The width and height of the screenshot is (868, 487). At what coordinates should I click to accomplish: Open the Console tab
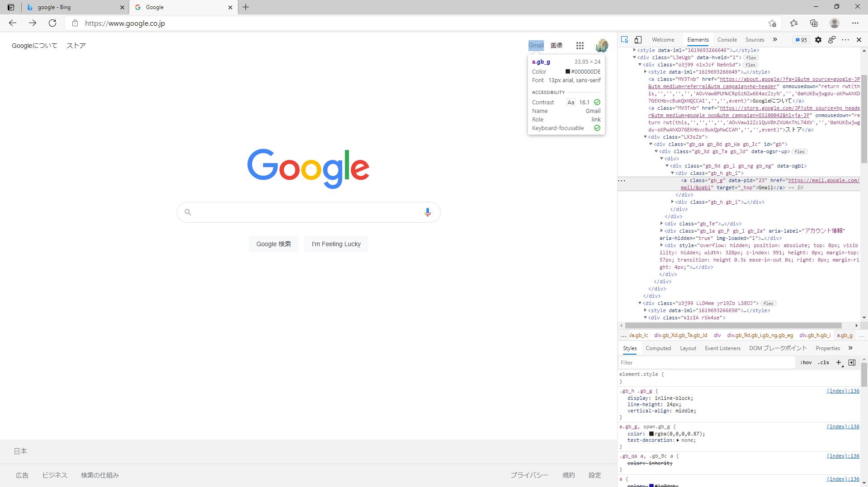(x=727, y=40)
